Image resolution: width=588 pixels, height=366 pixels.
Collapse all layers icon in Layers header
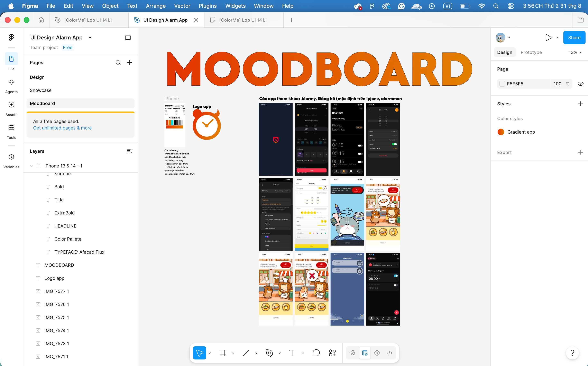(x=130, y=151)
